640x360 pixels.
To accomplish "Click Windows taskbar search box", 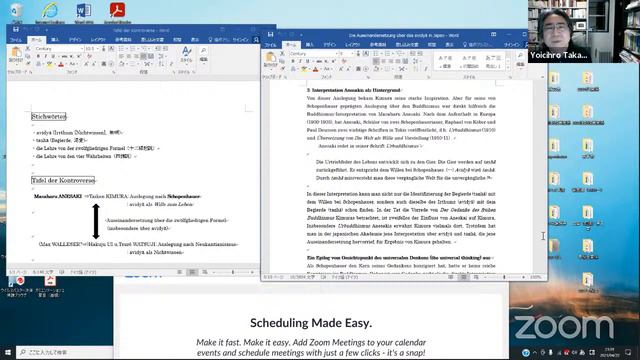I will tap(65, 352).
